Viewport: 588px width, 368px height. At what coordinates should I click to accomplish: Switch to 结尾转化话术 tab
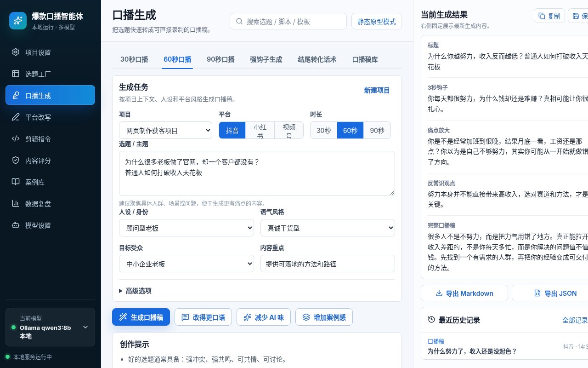[317, 59]
